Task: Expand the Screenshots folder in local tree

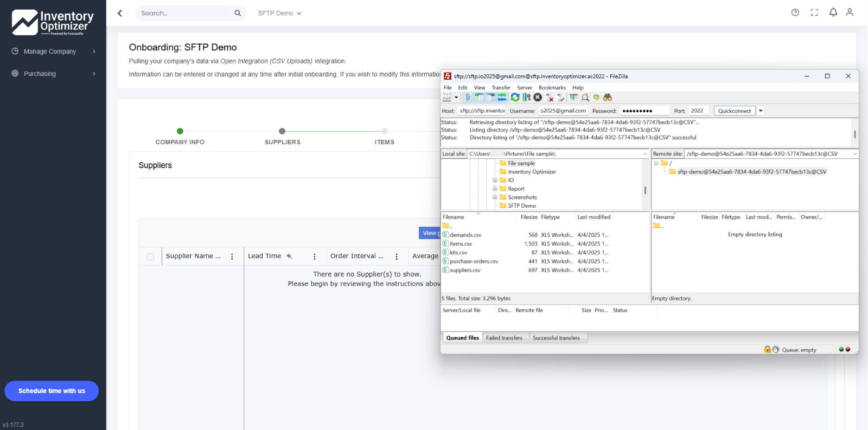Action: 495,197
